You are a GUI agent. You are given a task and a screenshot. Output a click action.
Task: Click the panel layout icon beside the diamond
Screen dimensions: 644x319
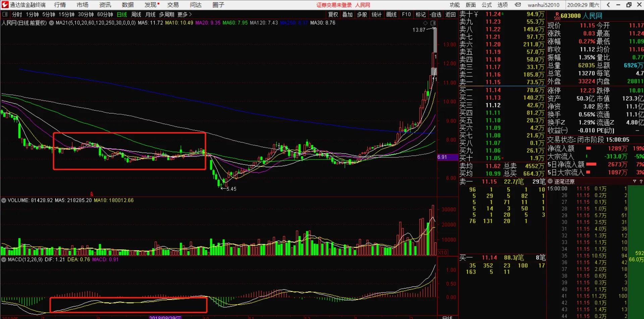[433, 23]
